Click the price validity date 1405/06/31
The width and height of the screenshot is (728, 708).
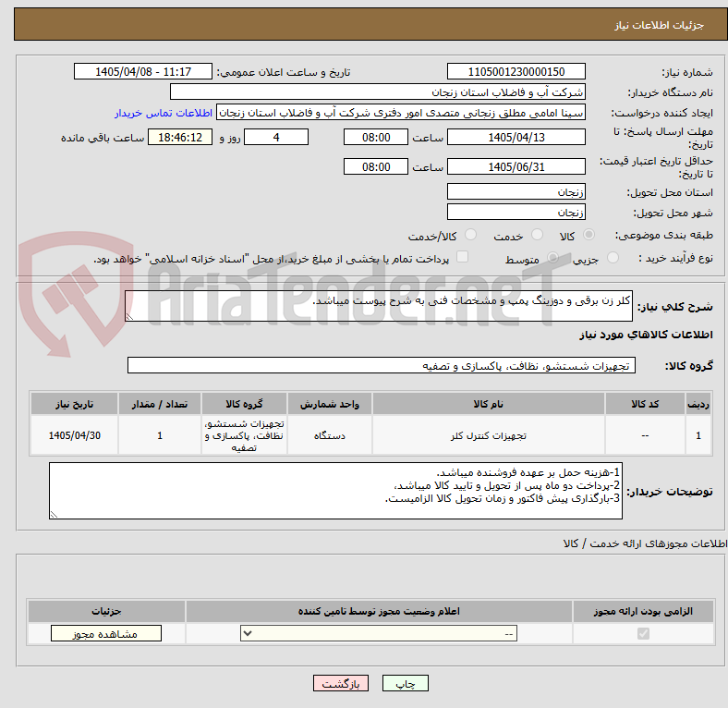pyautogui.click(x=516, y=166)
